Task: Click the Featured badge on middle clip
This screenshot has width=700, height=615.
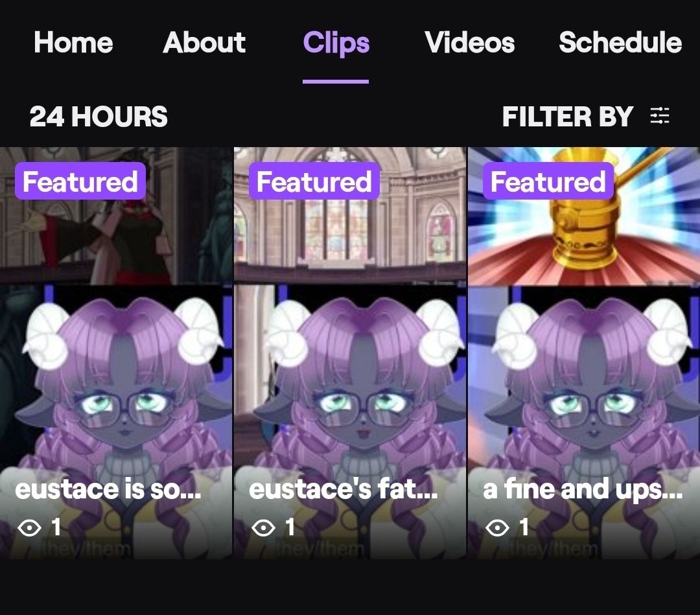Action: (x=314, y=181)
